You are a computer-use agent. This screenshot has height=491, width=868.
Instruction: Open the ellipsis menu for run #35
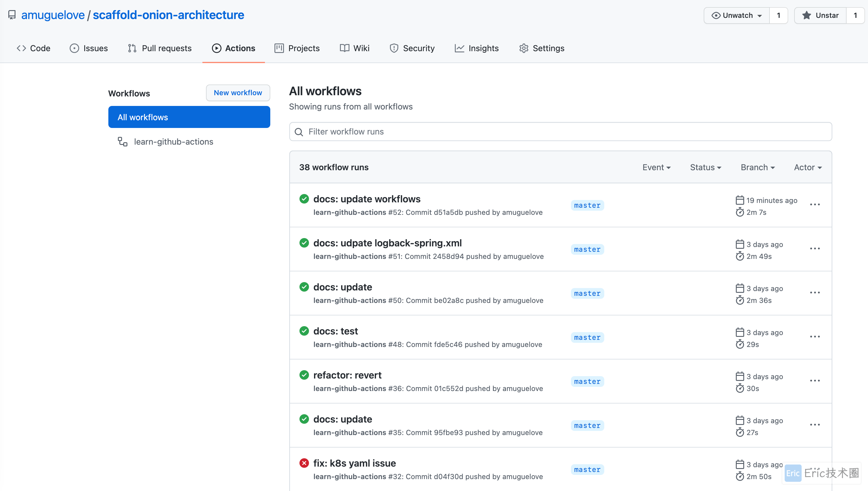coord(815,425)
